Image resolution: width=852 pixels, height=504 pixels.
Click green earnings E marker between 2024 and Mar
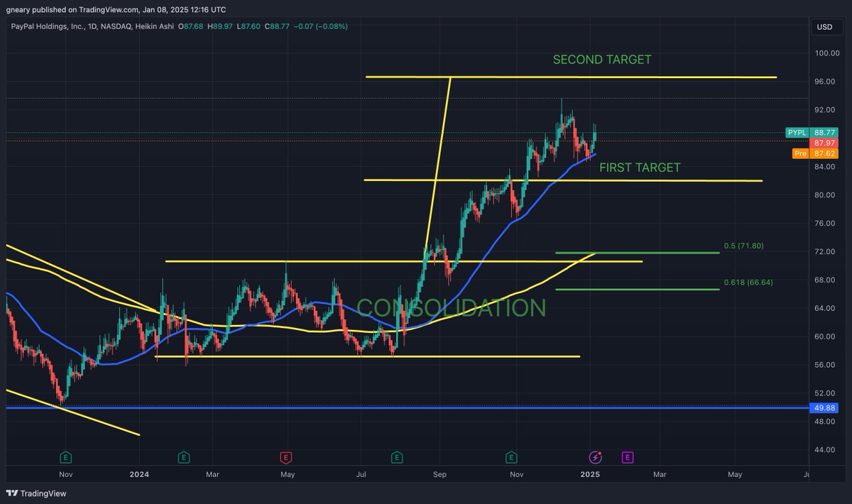[x=183, y=457]
